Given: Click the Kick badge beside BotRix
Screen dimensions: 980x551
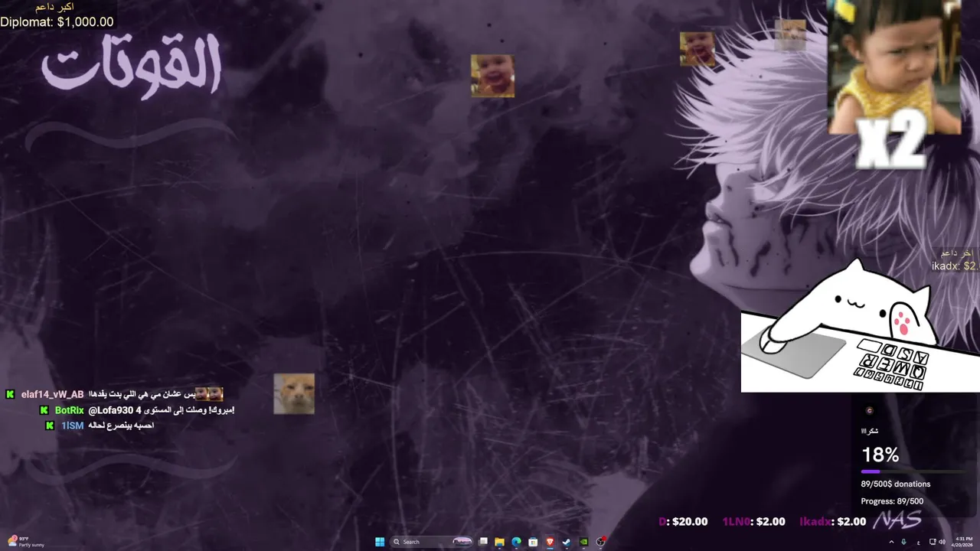Looking at the screenshot, I should (x=44, y=410).
